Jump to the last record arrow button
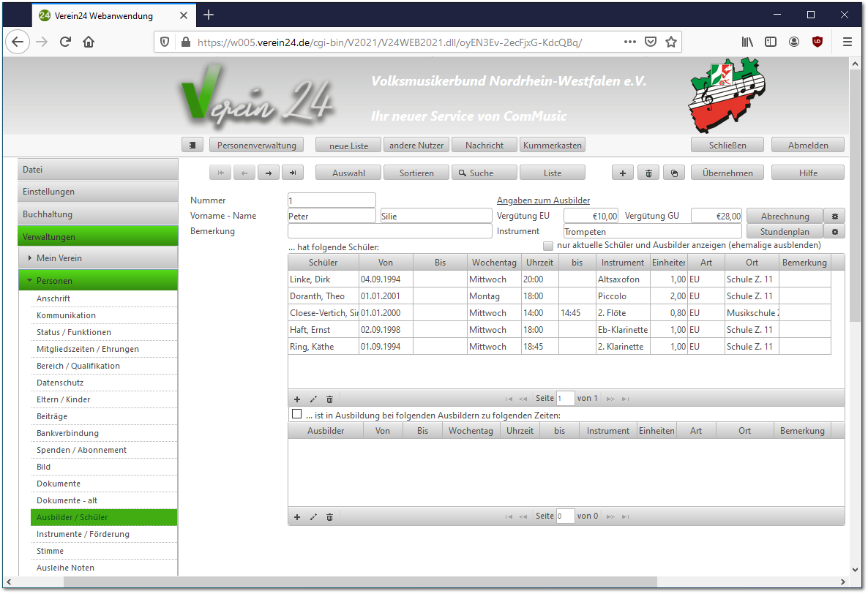 (x=293, y=173)
